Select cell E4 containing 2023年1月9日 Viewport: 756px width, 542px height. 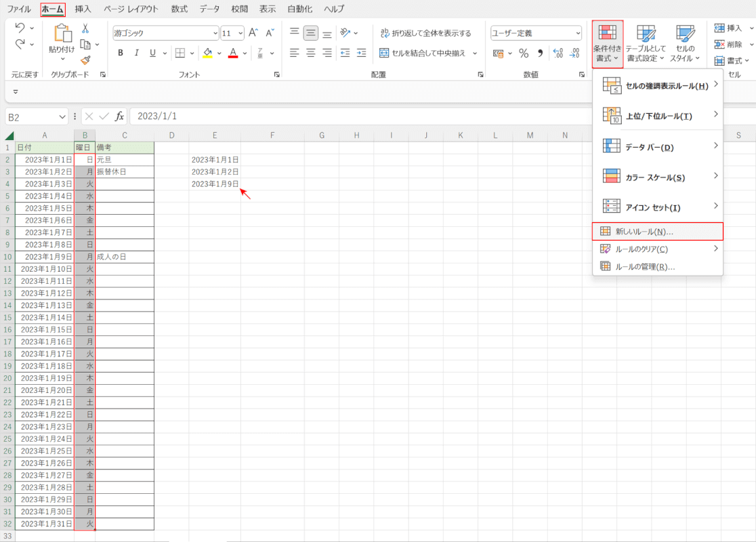pos(215,184)
